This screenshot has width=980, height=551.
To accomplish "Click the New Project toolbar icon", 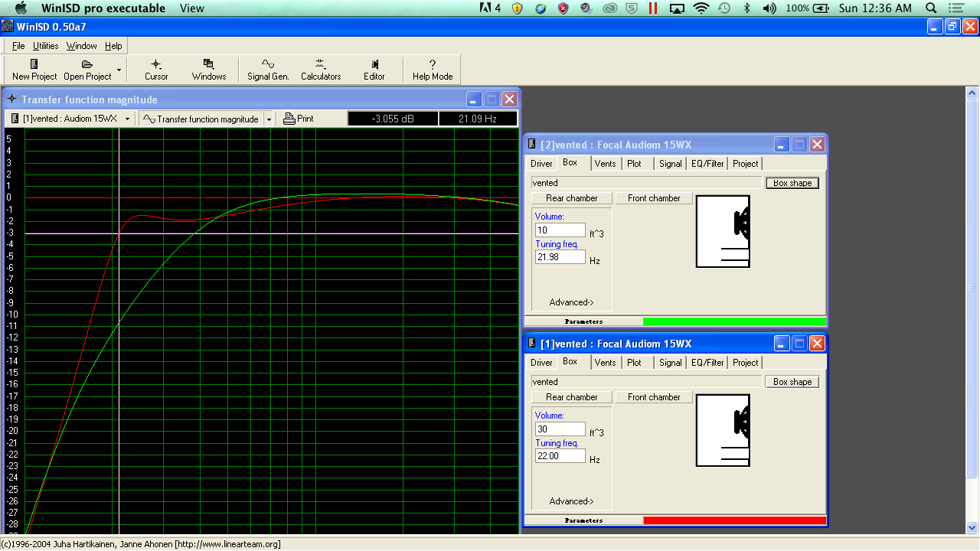I will 34,64.
